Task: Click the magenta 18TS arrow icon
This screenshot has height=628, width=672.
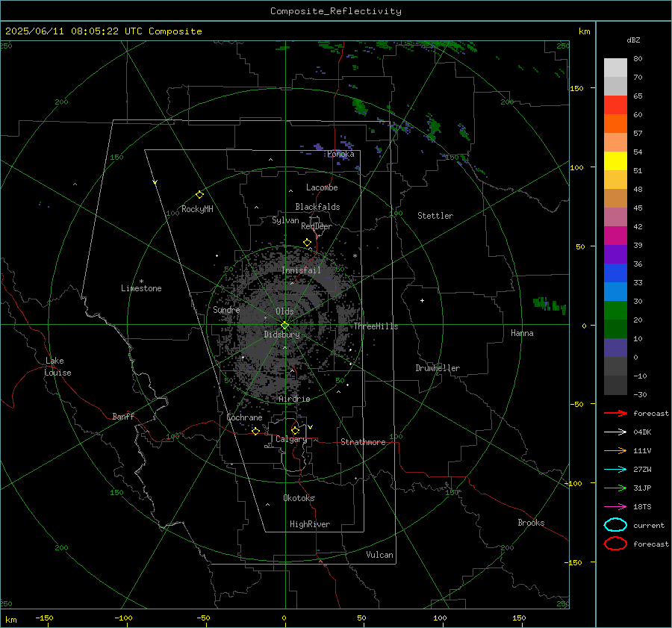Action: 615,507
